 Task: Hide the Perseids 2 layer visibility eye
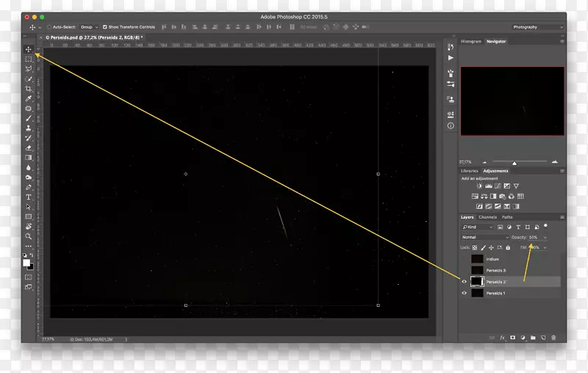(x=464, y=281)
